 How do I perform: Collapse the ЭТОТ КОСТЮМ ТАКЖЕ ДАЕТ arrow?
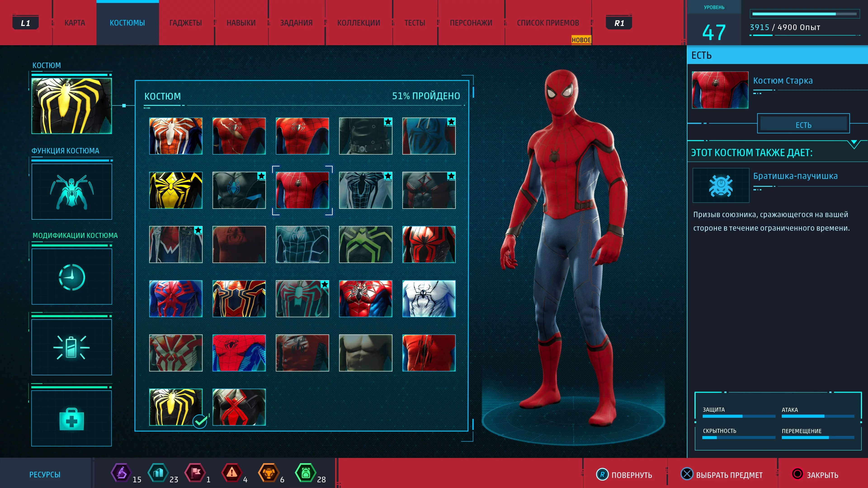854,144
